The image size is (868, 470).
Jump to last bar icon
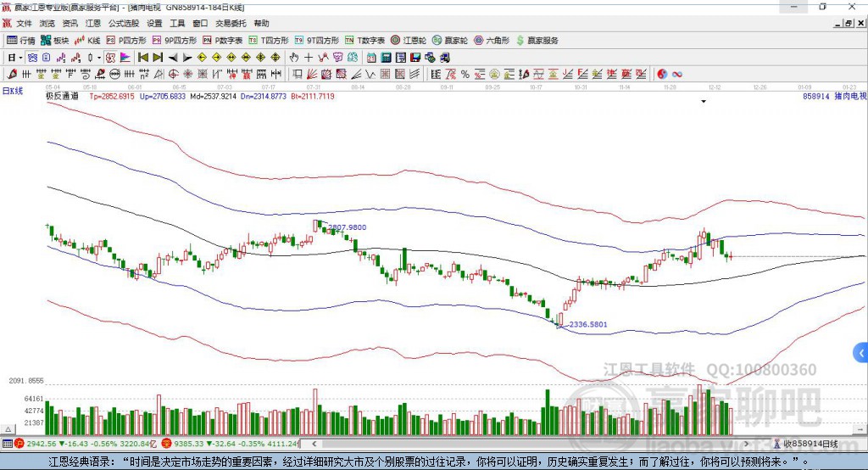[158, 58]
